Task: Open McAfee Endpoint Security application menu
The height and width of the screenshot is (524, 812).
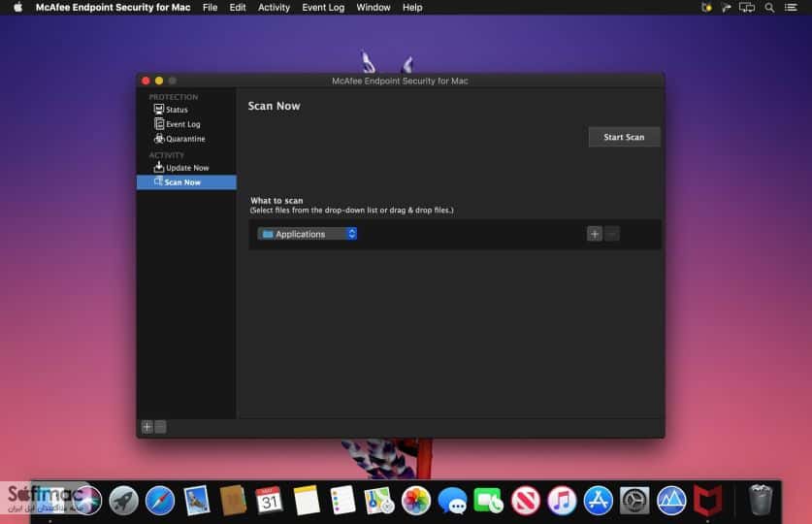Action: point(113,7)
